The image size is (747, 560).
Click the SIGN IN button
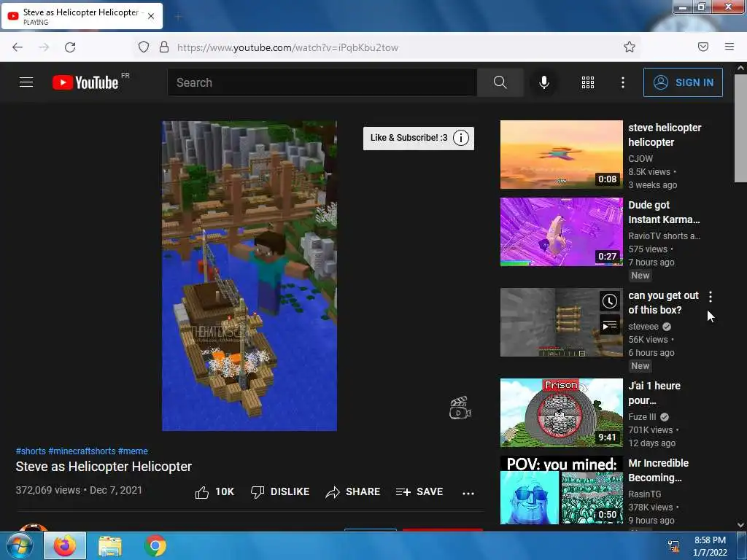pos(683,82)
